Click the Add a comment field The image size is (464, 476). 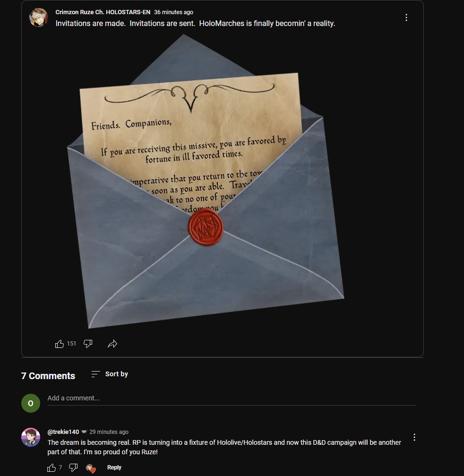(232, 398)
